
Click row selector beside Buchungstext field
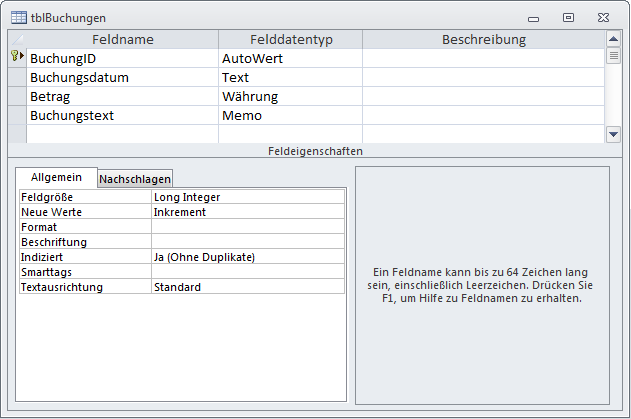click(x=17, y=115)
